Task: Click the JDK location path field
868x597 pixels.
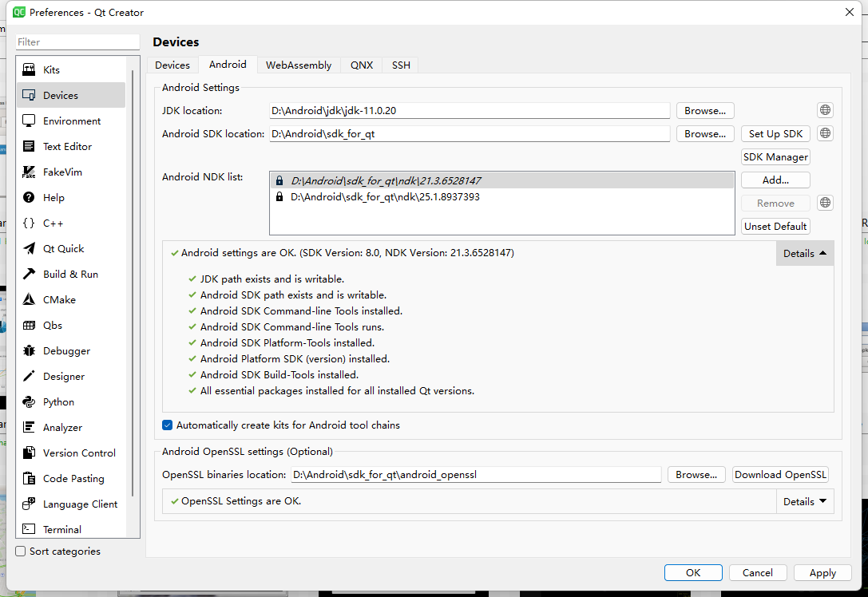Action: [470, 111]
